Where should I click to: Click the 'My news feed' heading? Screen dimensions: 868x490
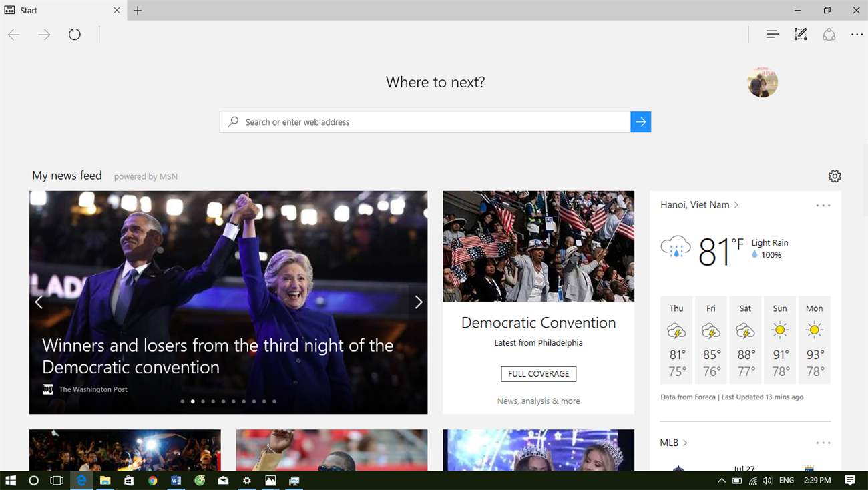click(x=67, y=176)
